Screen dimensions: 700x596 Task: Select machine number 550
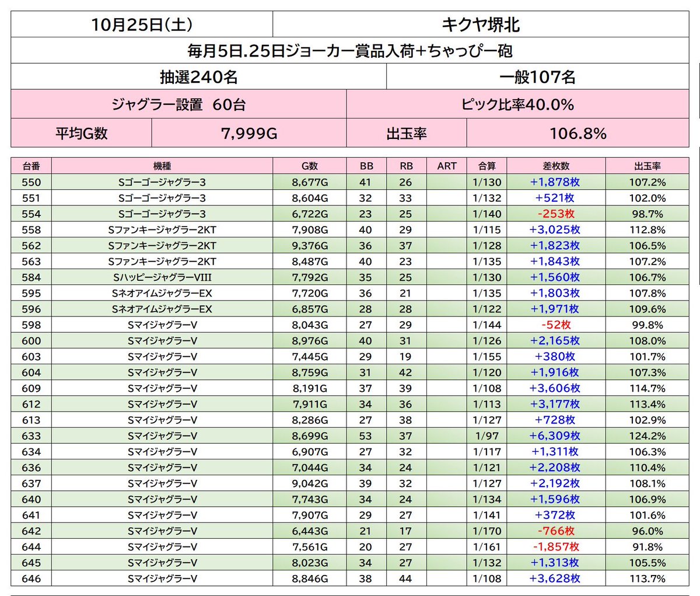pyautogui.click(x=32, y=182)
